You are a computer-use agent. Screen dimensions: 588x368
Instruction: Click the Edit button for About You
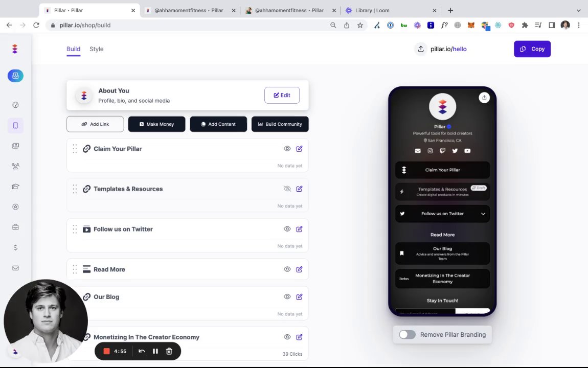[282, 95]
